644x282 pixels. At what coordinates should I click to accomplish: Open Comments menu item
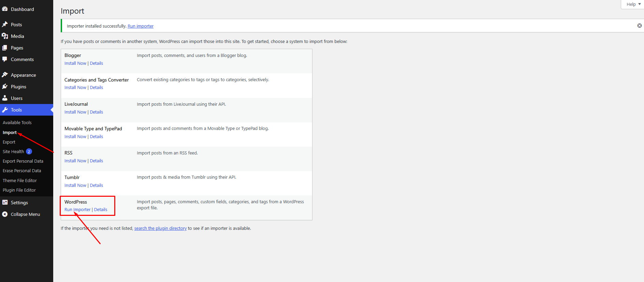point(22,59)
